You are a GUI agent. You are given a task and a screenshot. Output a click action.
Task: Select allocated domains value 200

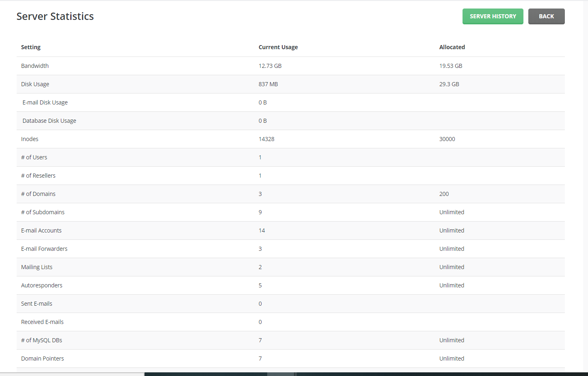pos(444,194)
